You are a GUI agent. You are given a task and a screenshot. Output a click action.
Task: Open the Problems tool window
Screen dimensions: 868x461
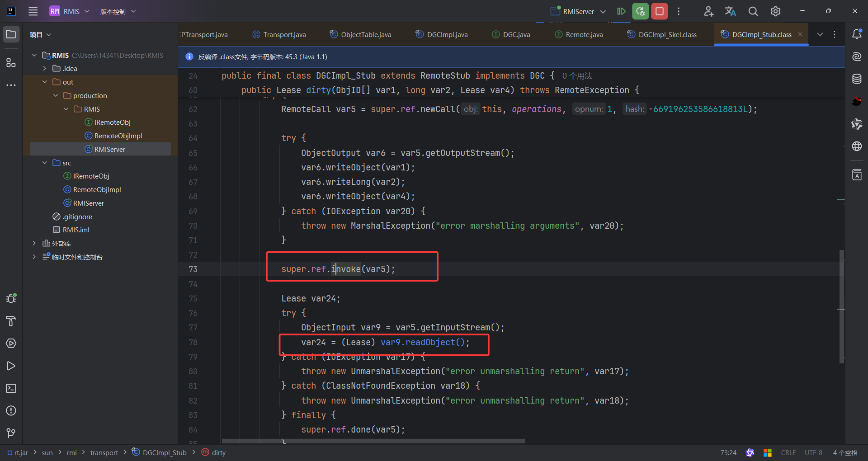tap(11, 410)
